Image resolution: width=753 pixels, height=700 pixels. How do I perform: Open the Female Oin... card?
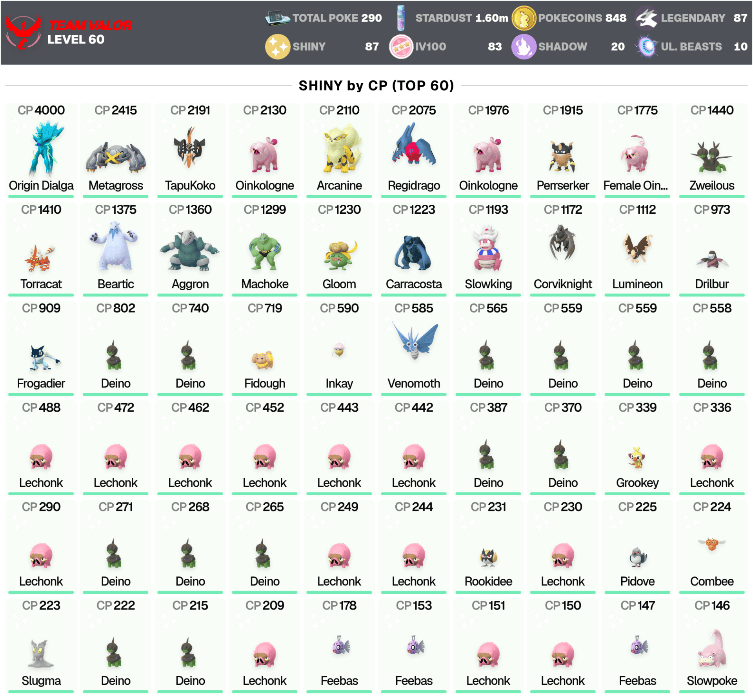[637, 151]
